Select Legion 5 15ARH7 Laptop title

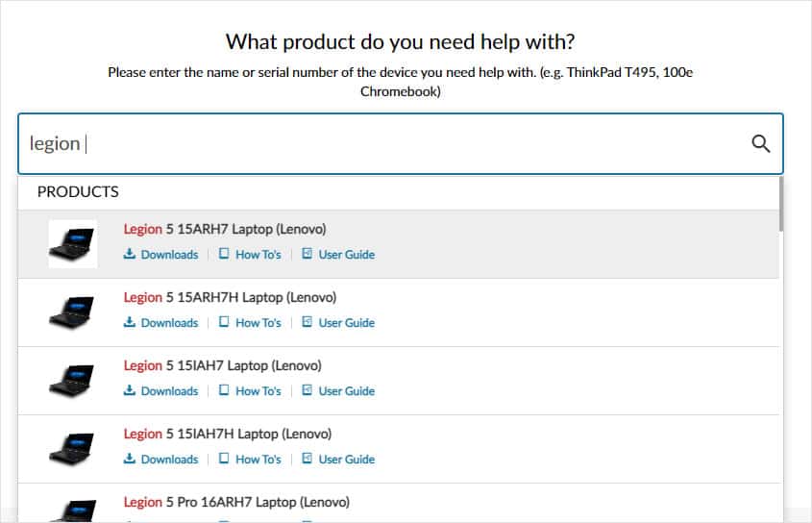click(x=225, y=229)
